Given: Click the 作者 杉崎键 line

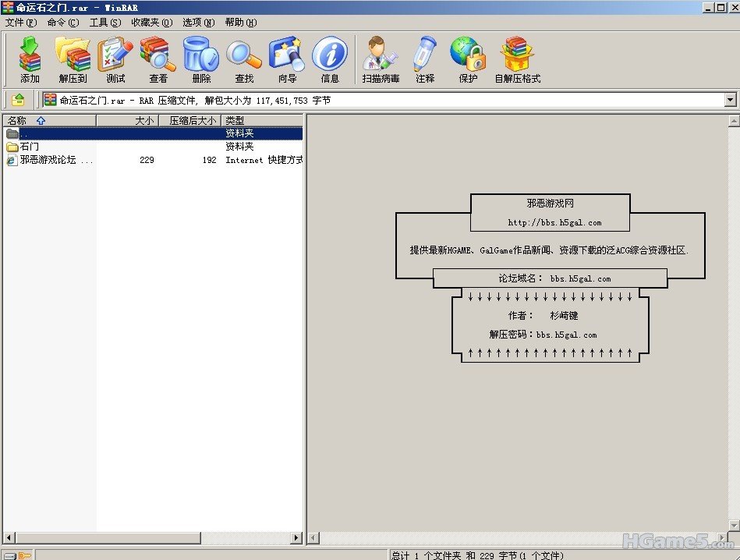Looking at the screenshot, I should (543, 315).
